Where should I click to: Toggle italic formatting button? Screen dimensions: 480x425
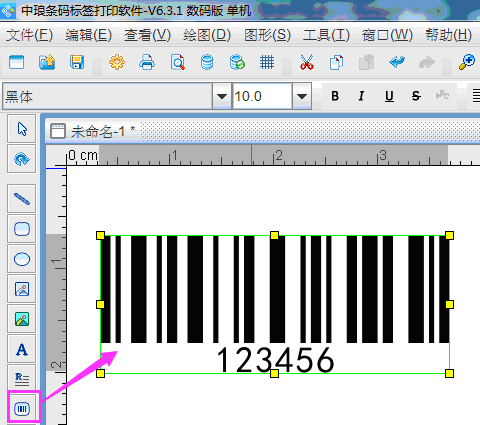click(x=361, y=96)
